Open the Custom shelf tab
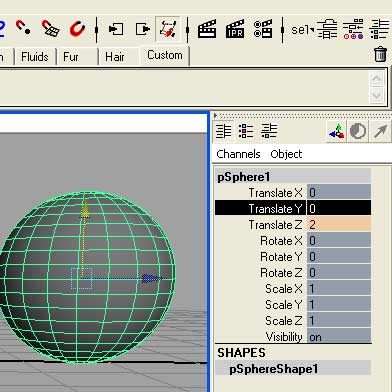Viewport: 392px width, 392px height. tap(165, 55)
